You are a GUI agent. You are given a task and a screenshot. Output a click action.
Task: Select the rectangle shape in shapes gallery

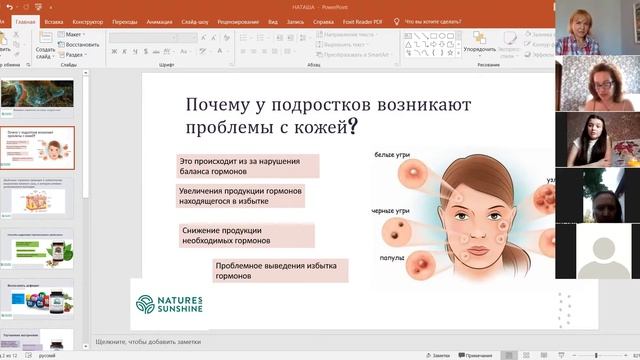point(433,36)
